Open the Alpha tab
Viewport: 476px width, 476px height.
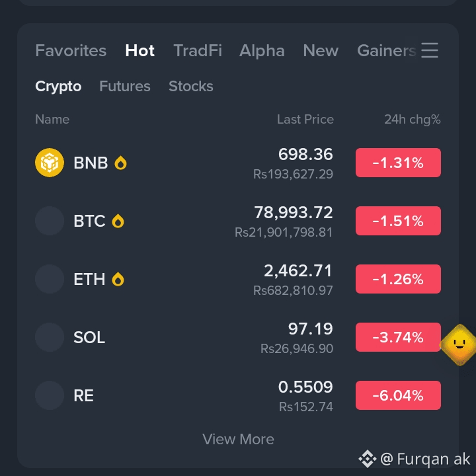coord(262,50)
